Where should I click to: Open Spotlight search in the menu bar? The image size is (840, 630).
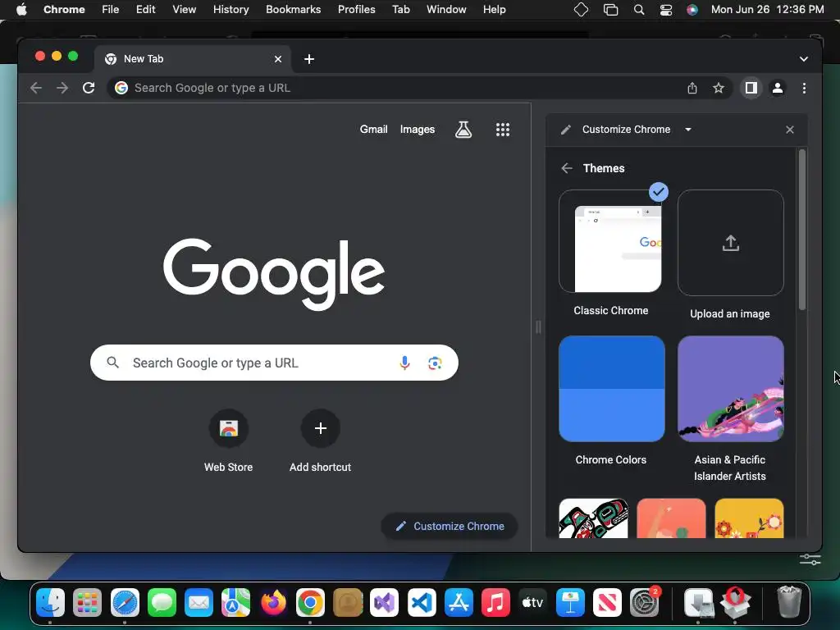638,10
